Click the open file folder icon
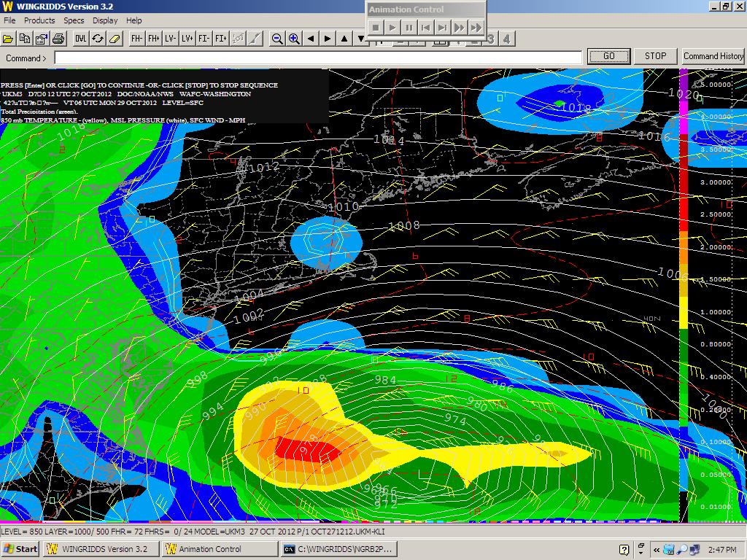Image resolution: width=747 pixels, height=560 pixels. click(x=9, y=39)
